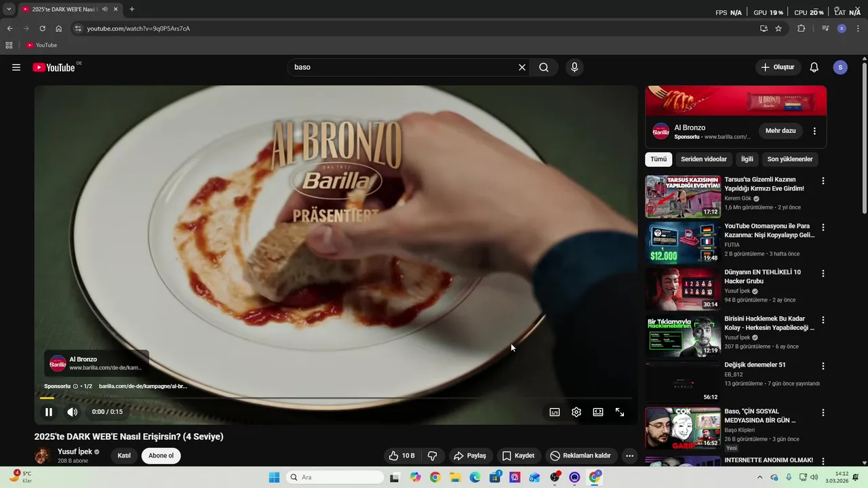Open the browser three-dot menu
This screenshot has height=488, width=868.
coord(858,28)
